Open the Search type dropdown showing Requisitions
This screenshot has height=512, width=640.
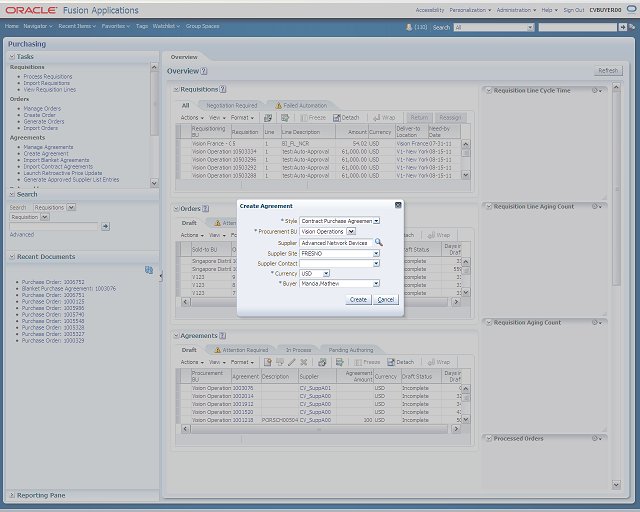click(71, 207)
